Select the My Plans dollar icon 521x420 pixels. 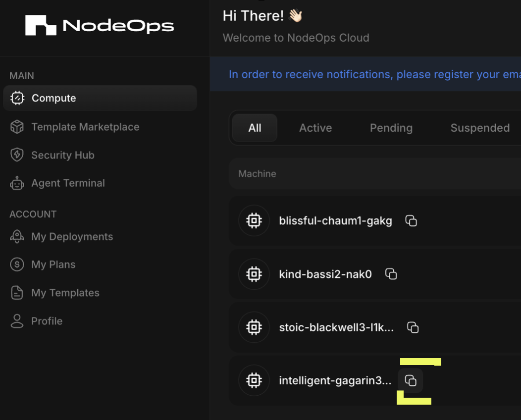(17, 264)
